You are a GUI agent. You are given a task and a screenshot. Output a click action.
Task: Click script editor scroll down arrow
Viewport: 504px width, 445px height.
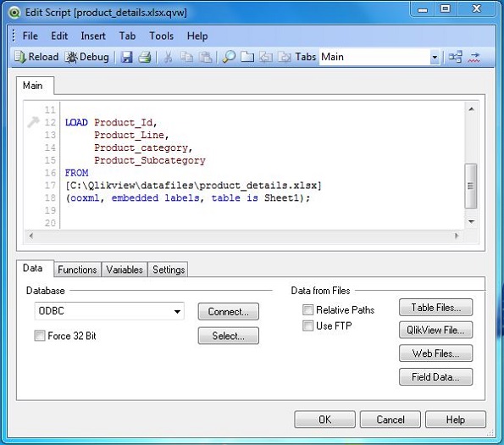[471, 221]
